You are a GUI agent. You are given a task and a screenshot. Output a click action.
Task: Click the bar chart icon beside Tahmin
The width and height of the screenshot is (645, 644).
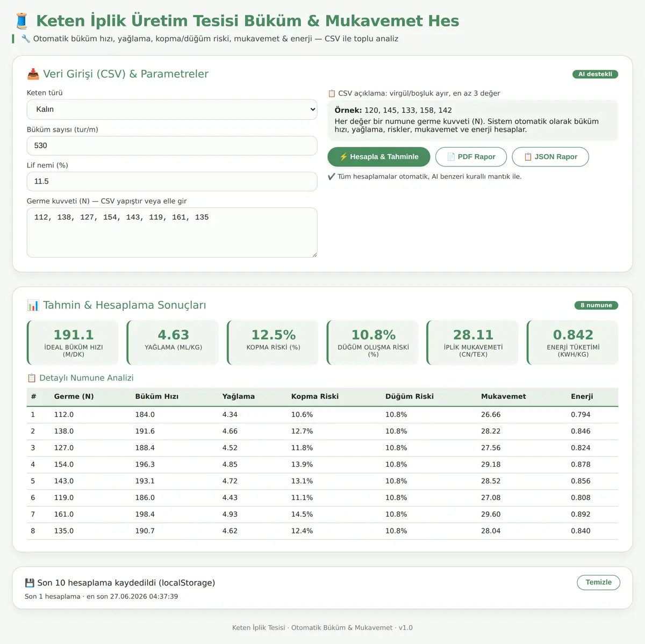click(33, 305)
